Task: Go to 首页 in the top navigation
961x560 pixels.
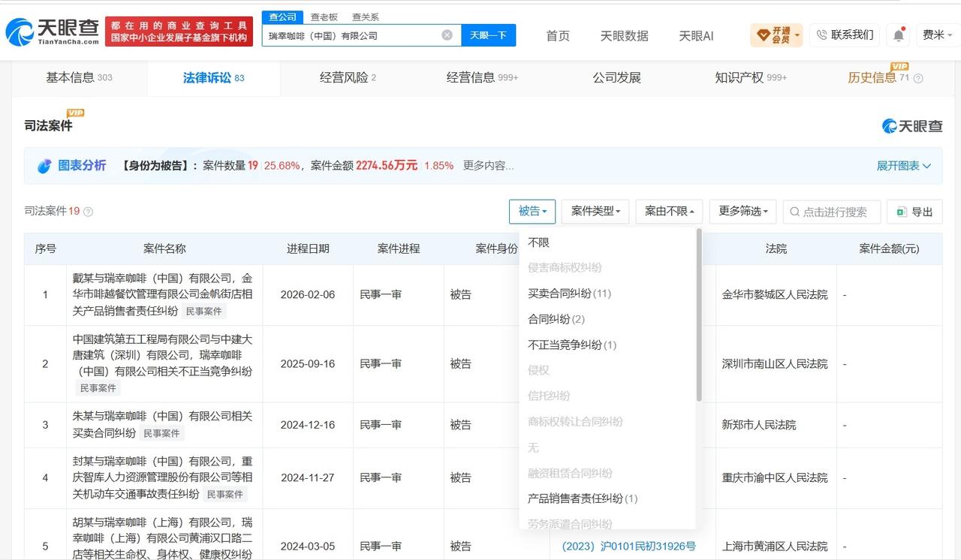Action: (558, 35)
